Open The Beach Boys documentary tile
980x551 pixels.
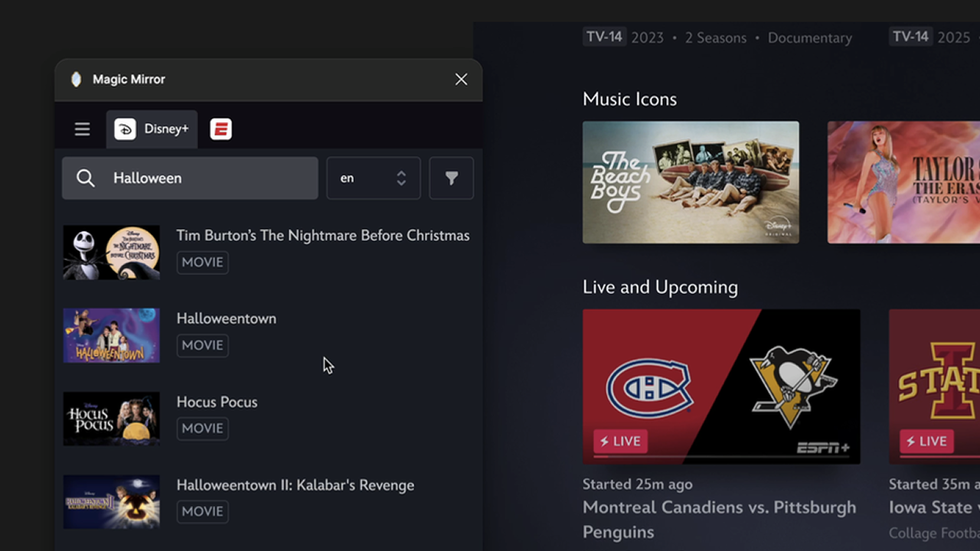pos(691,182)
